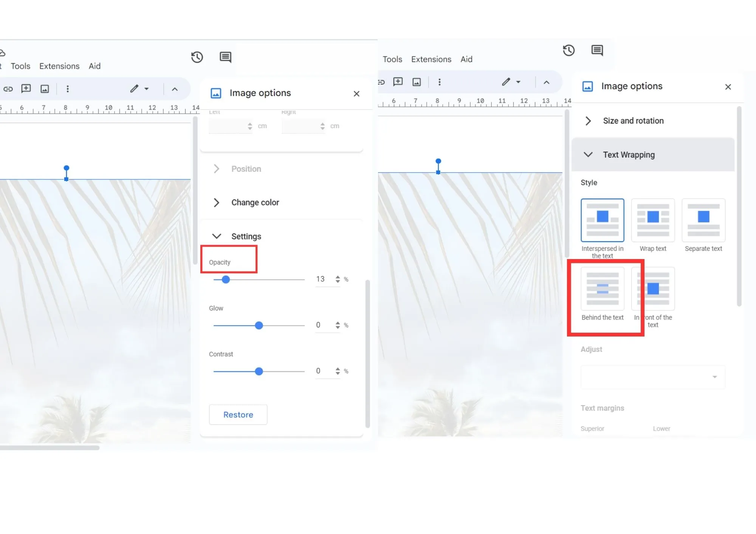Screen dimensions: 756x534
Task: Expand the Size and rotation section
Action: tap(633, 121)
